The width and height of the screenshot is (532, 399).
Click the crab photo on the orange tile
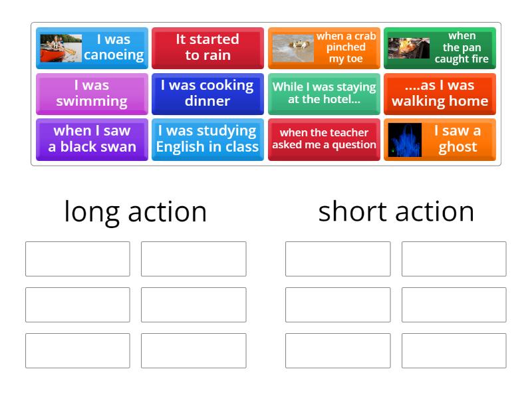[x=293, y=48]
